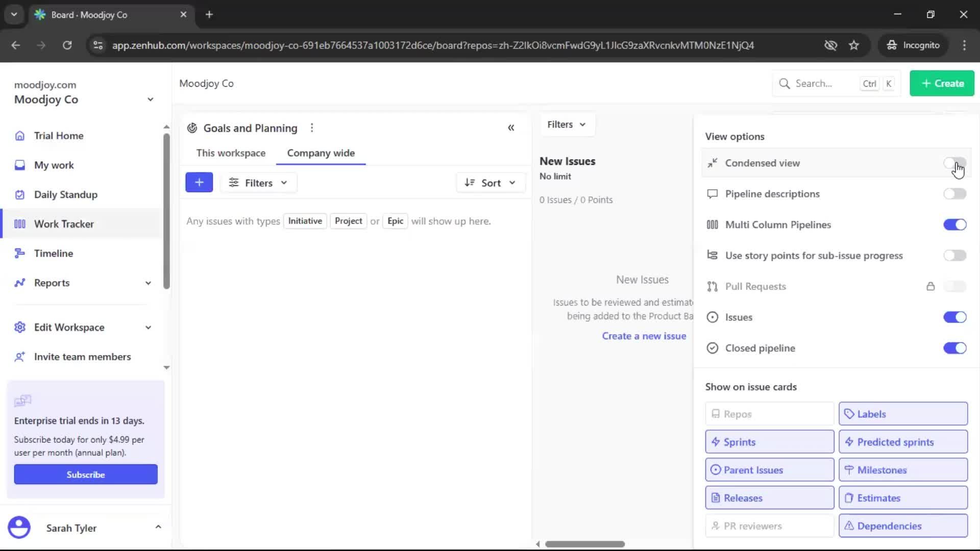Click the Subscribe button
980x551 pixels.
(x=86, y=474)
